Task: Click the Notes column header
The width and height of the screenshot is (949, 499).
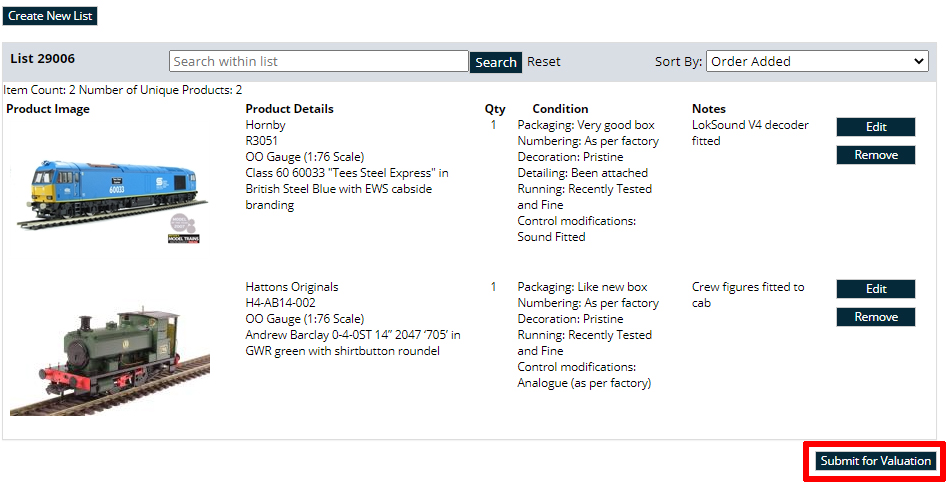Action: pos(708,109)
